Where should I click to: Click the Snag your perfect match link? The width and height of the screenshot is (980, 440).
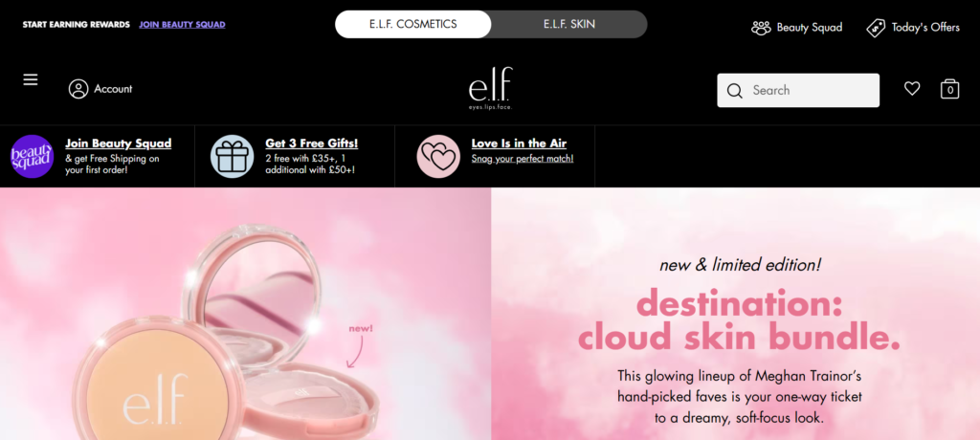[522, 159]
